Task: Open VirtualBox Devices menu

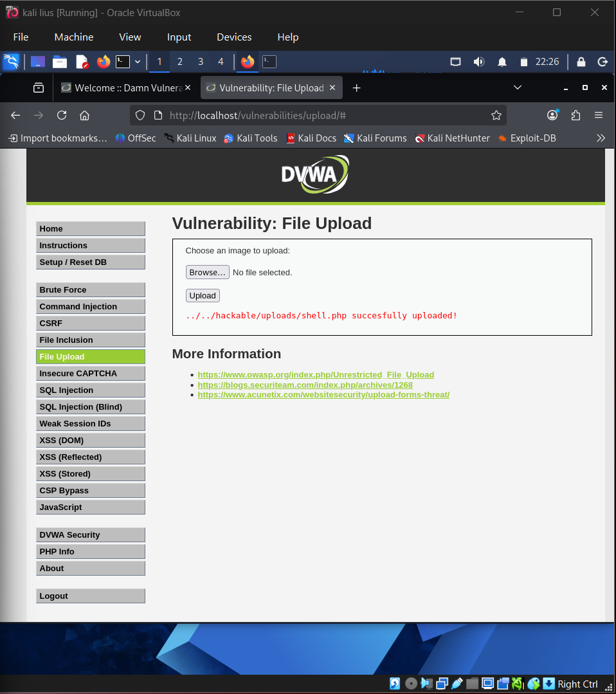Action: 234,37
